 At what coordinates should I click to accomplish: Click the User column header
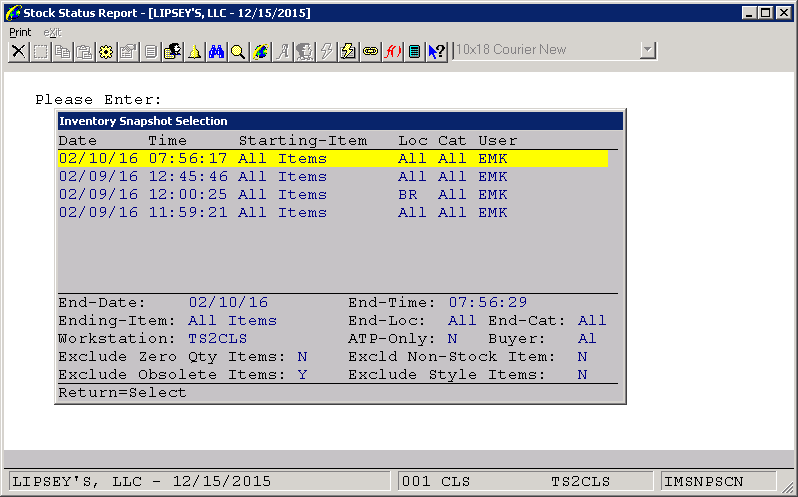click(x=498, y=141)
